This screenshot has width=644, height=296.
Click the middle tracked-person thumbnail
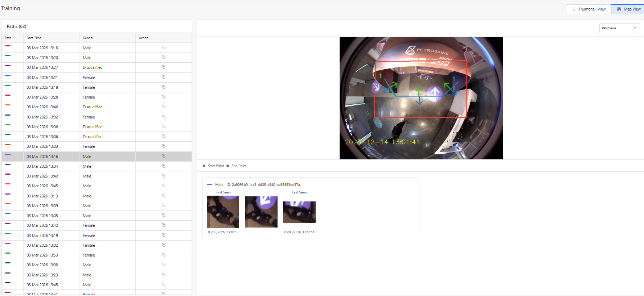pos(261,212)
